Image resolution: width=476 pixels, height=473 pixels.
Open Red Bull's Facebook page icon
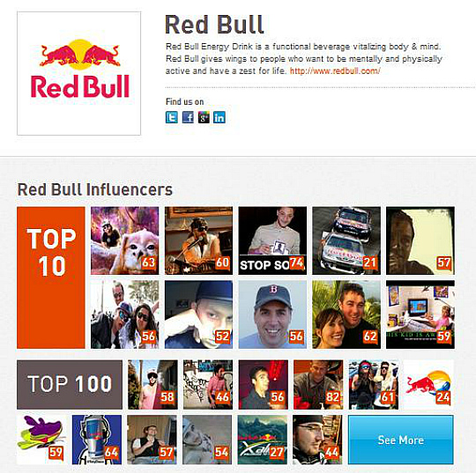[188, 117]
